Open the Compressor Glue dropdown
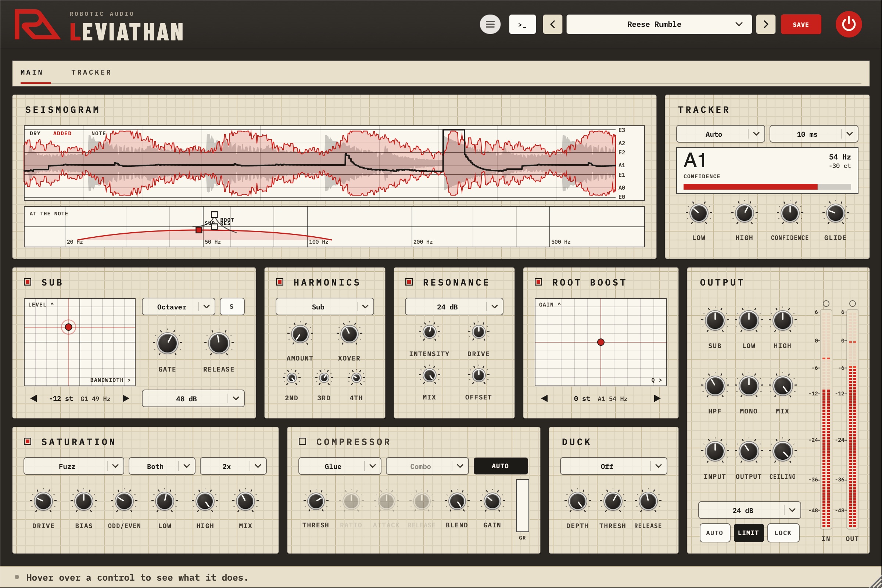882x588 pixels. point(340,466)
